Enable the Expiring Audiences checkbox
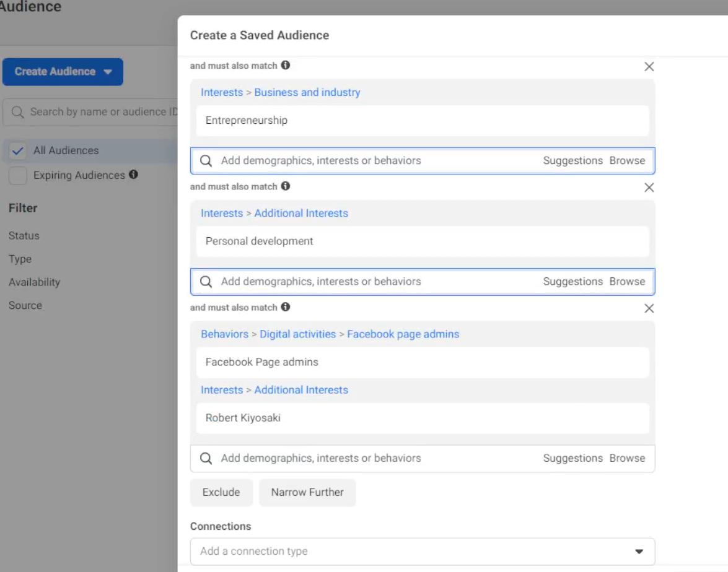Screen dimensions: 728x572 17,175
